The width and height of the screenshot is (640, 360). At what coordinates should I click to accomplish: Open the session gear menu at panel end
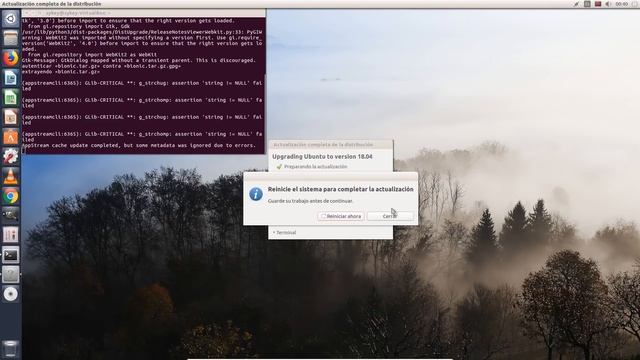pyautogui.click(x=634, y=4)
